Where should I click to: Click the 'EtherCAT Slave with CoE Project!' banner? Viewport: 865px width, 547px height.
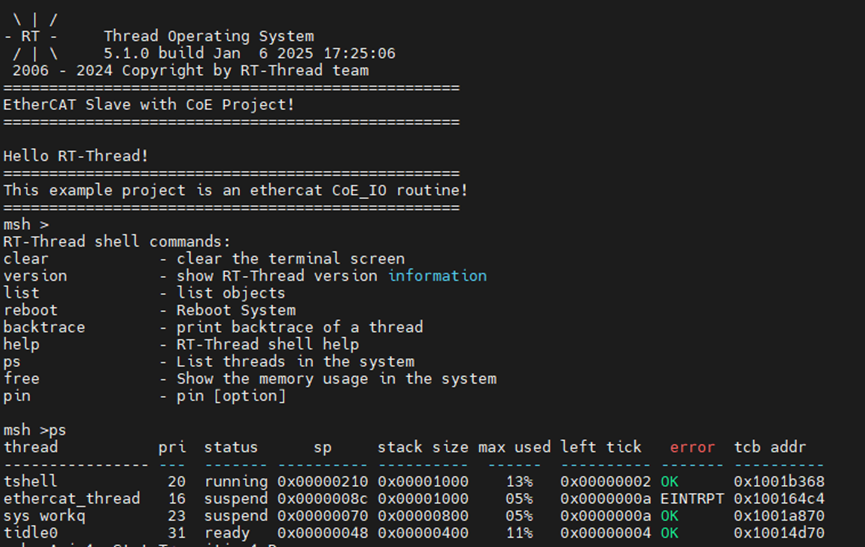point(149,104)
